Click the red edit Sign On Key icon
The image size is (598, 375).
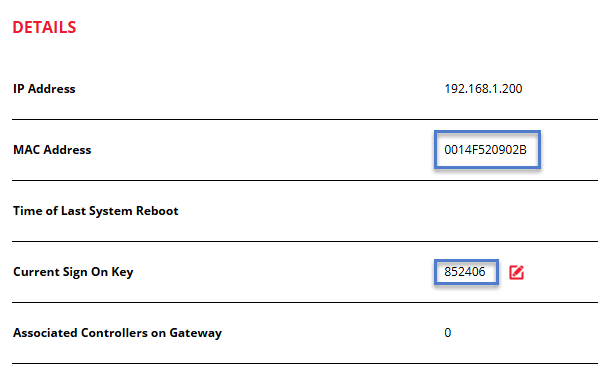[516, 272]
